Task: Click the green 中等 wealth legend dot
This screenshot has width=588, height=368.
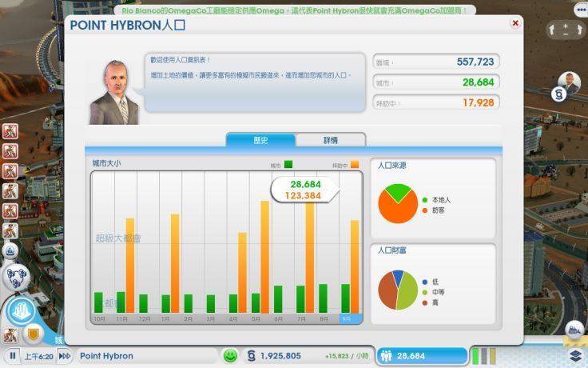Action: pyautogui.click(x=425, y=293)
